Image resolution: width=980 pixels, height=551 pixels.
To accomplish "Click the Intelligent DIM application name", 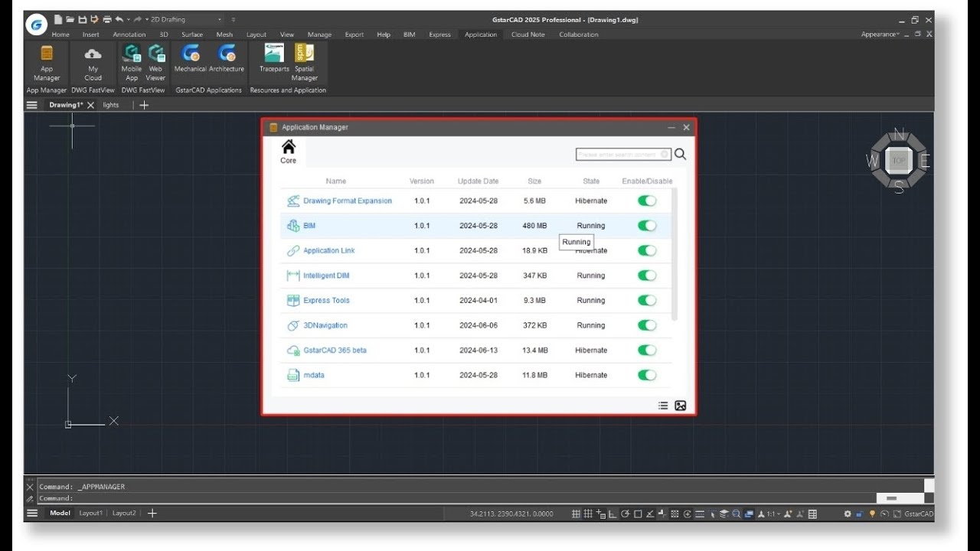I will 326,275.
